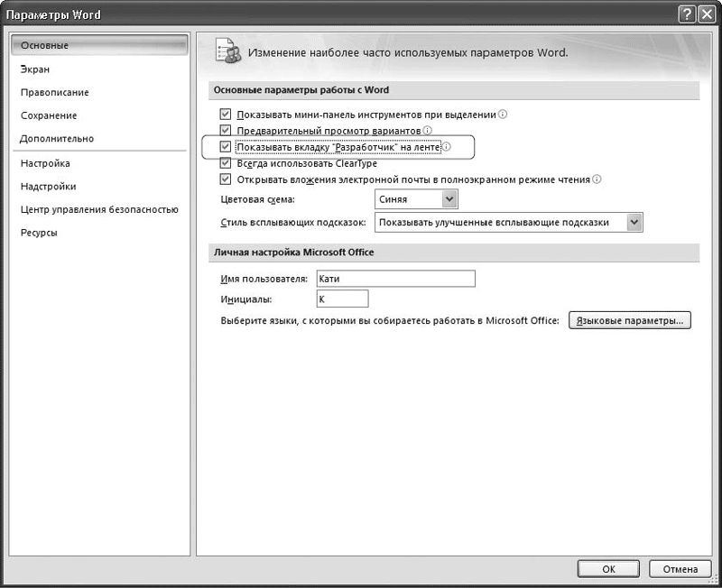The image size is (722, 588).
Task: Click the "Языковые параметры..." button
Action: click(x=629, y=320)
